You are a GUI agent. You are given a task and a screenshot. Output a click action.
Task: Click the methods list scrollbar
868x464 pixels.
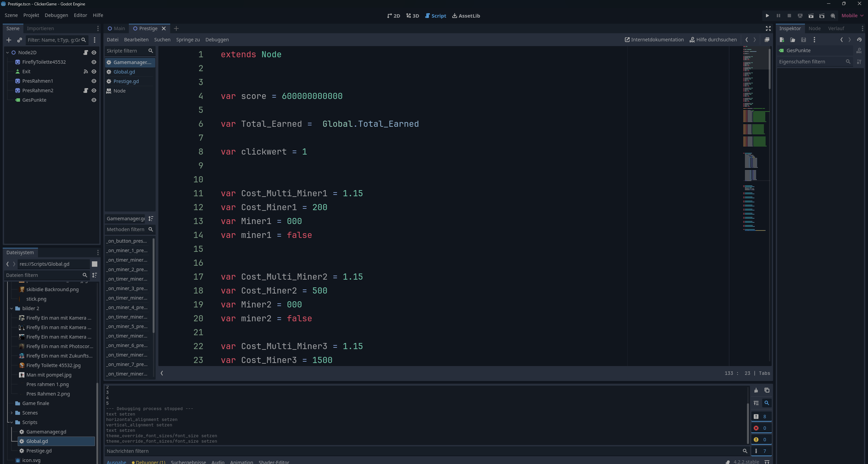pos(154,285)
